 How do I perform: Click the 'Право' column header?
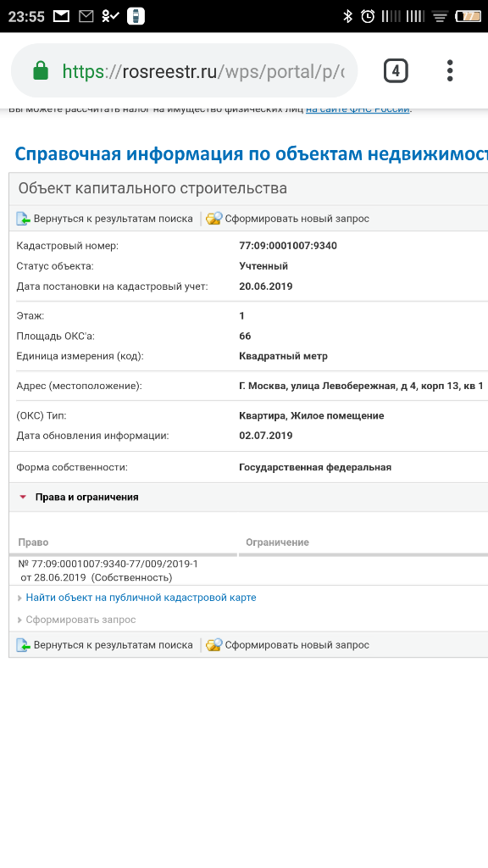(33, 542)
